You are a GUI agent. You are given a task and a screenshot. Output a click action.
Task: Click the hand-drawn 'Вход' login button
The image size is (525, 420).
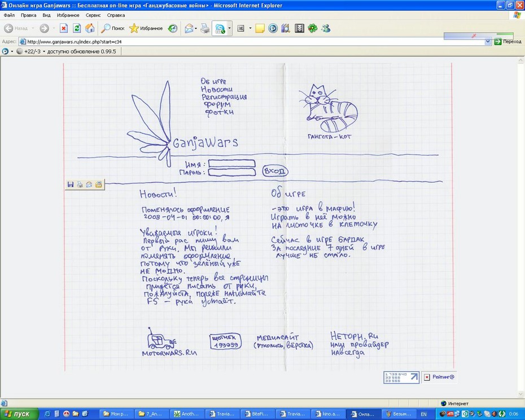click(x=275, y=171)
